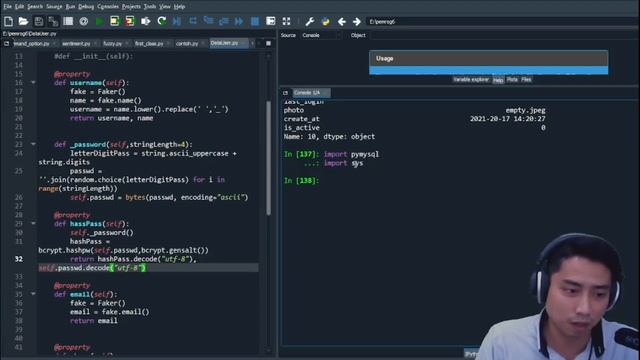Open the Tools menu
The image size is (640, 360).
[149, 7]
